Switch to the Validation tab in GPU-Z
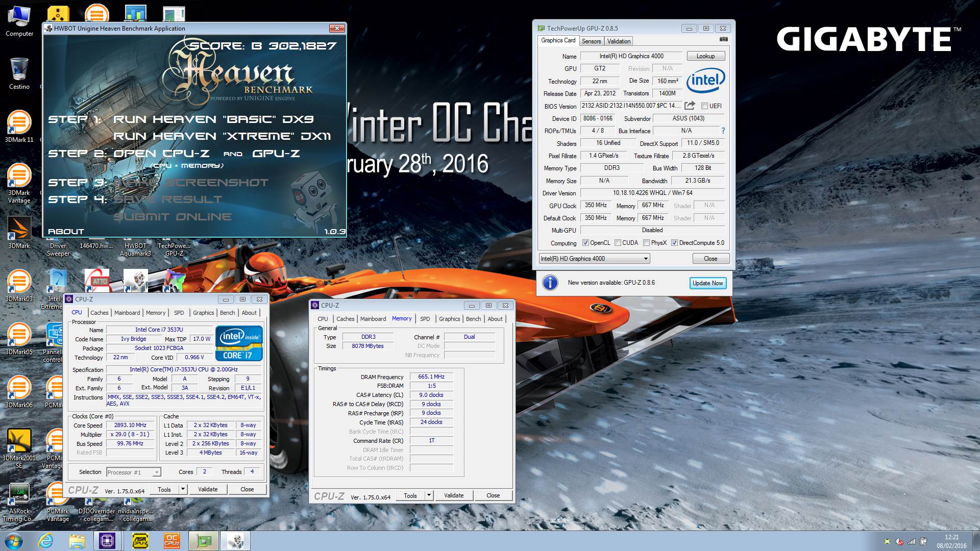The image size is (980, 551). [619, 41]
